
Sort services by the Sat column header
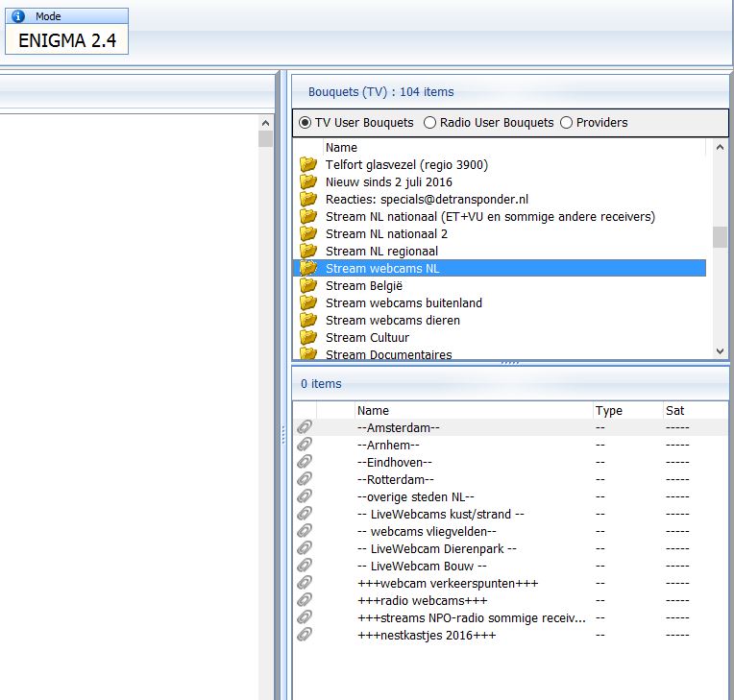[x=674, y=410]
